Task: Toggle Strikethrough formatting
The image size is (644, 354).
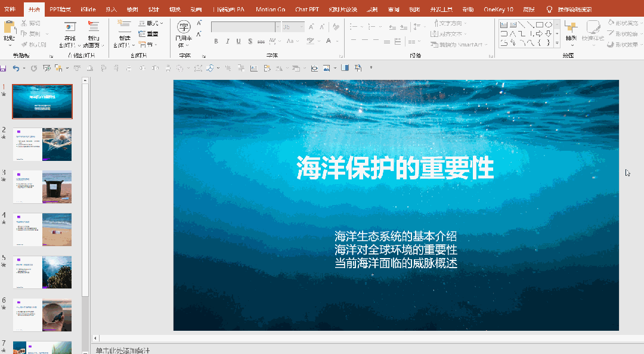Action: (261, 41)
